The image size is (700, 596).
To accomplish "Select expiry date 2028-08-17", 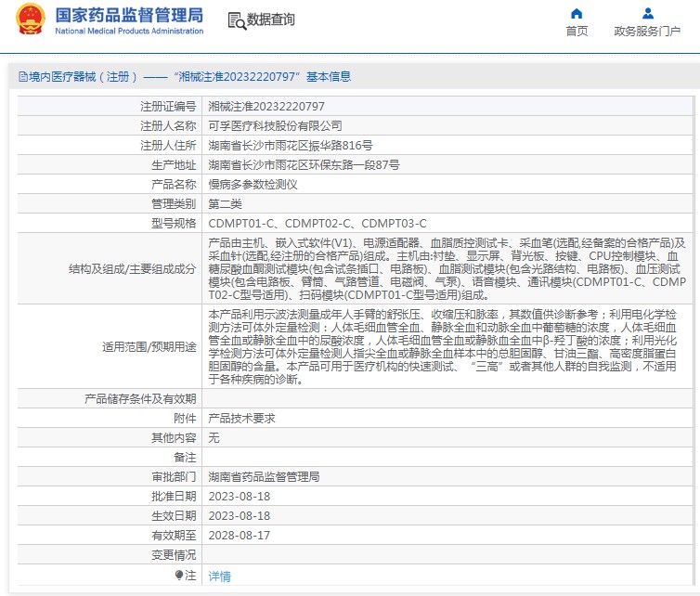I will (240, 536).
